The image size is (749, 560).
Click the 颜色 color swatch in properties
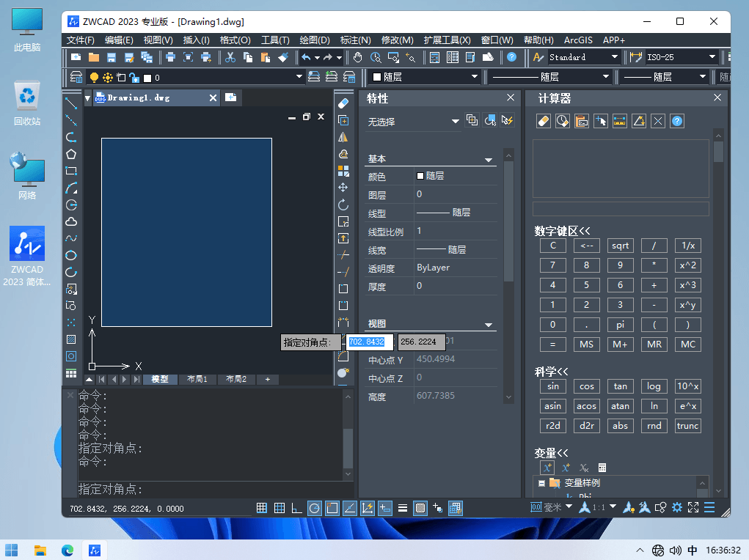[420, 176]
